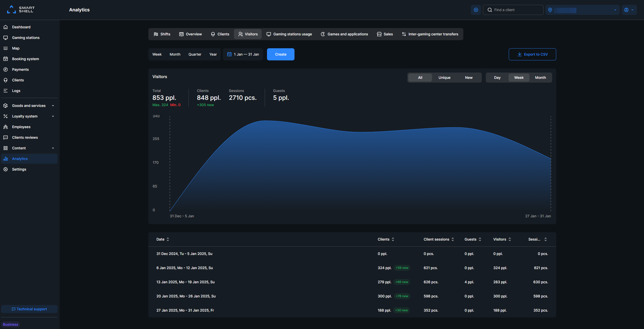
Task: Click the add plus icon in header
Action: (x=476, y=10)
